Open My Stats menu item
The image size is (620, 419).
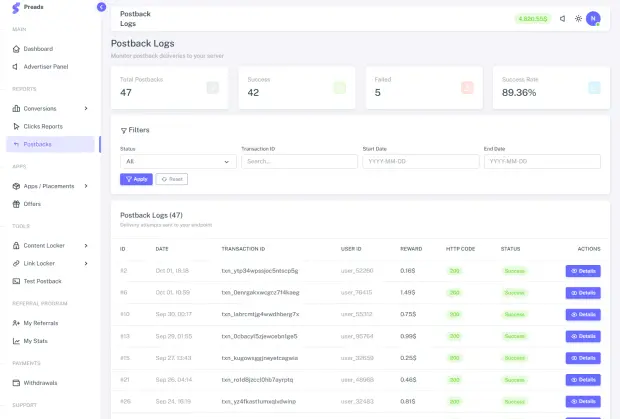50,341
